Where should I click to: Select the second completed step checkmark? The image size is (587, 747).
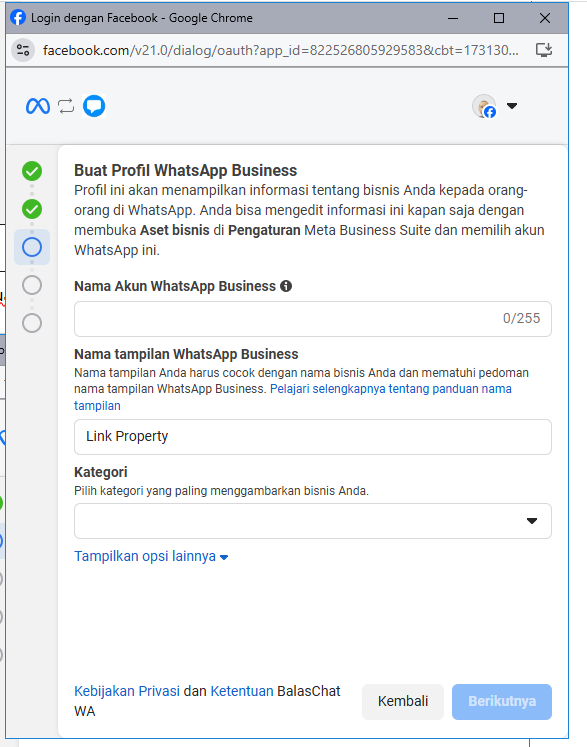point(32,209)
